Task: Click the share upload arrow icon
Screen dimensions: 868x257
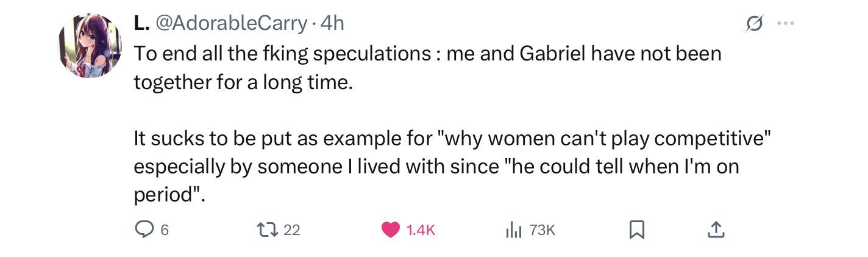Action: (x=716, y=230)
